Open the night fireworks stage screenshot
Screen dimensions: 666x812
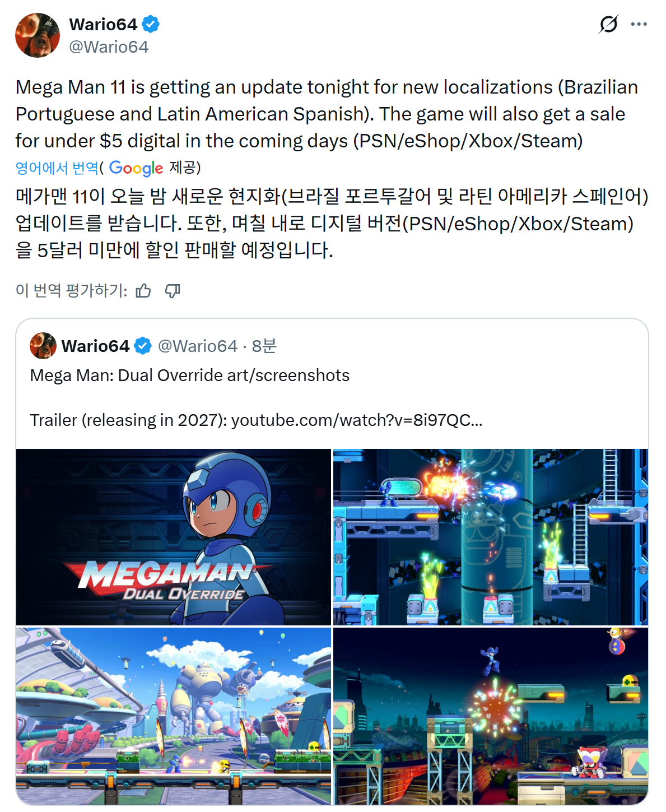coord(491,716)
